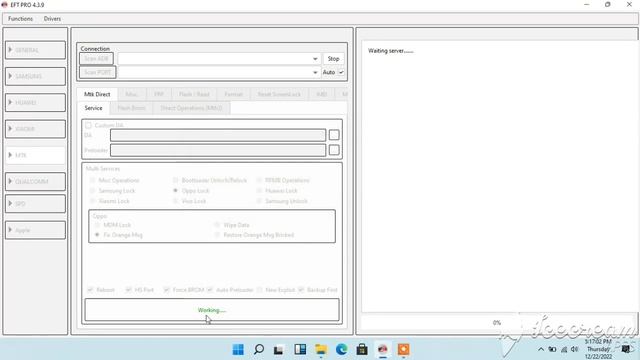Select Samsung Unlock radio option
The image size is (640, 360).
259,201
